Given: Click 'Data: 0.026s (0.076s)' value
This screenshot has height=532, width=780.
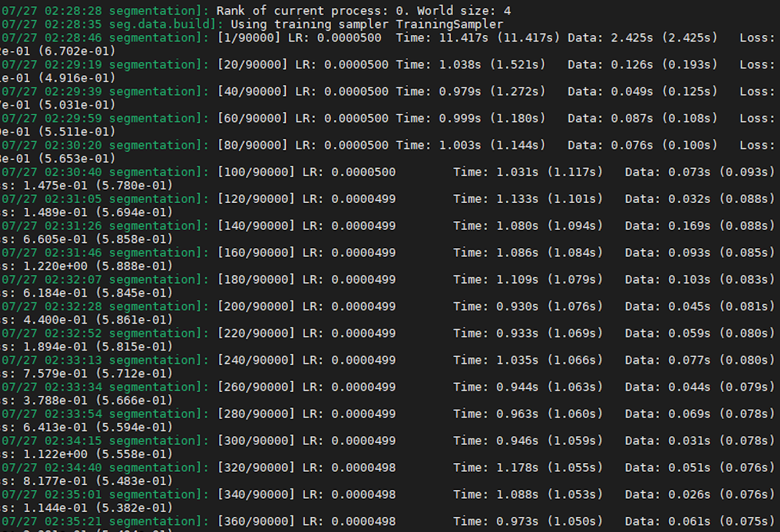Looking at the screenshot, I should (700, 495).
